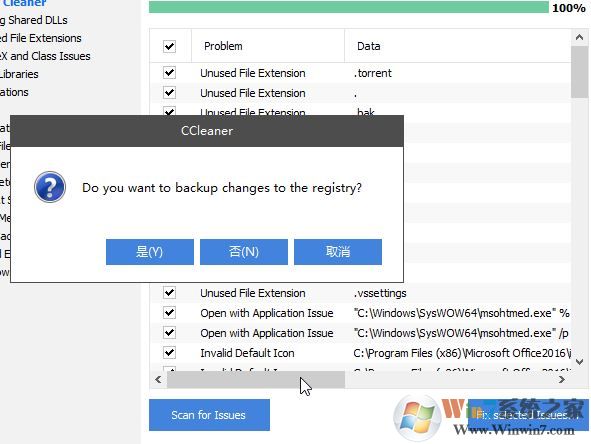This screenshot has height=444, width=591.
Task: Select the Shared DLLs list item
Action: pyautogui.click(x=34, y=20)
